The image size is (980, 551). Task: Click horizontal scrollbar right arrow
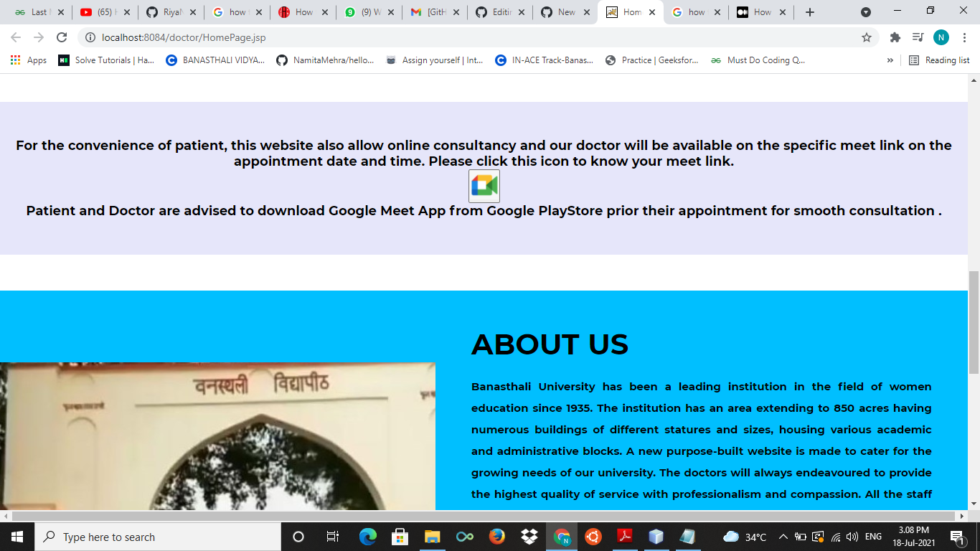962,516
